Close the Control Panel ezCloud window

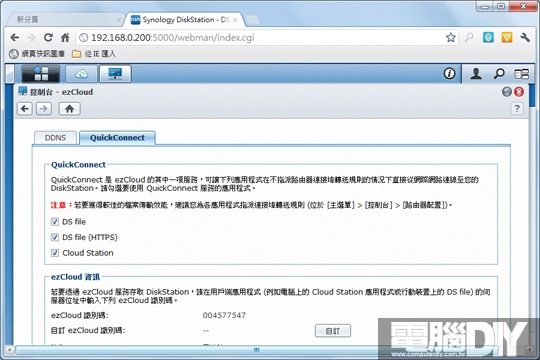[x=519, y=92]
